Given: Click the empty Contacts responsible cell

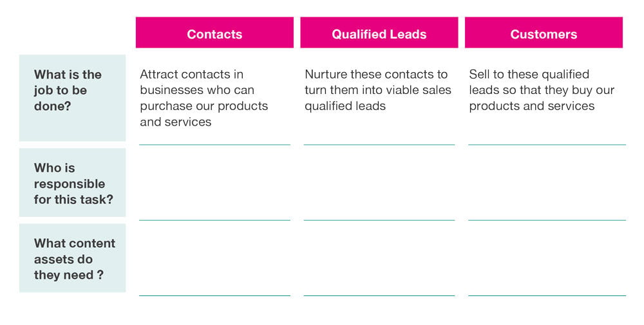Looking at the screenshot, I should pyautogui.click(x=214, y=183).
